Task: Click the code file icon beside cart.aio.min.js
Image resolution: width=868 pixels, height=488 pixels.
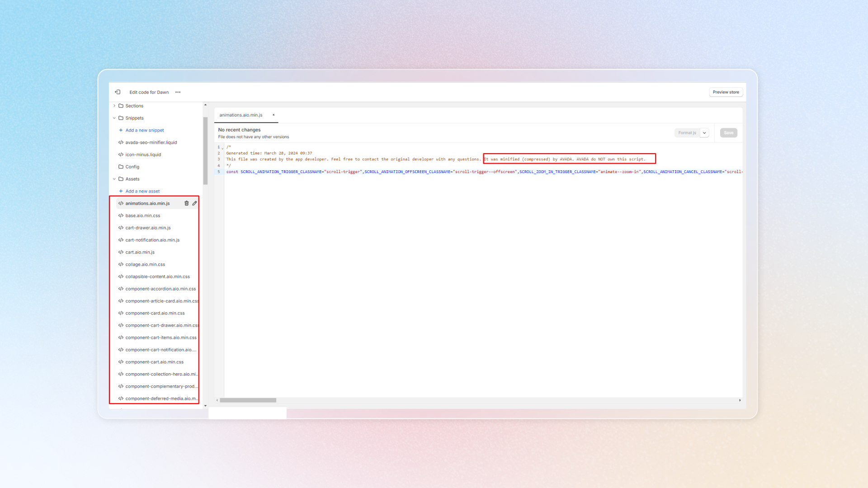Action: coord(121,252)
